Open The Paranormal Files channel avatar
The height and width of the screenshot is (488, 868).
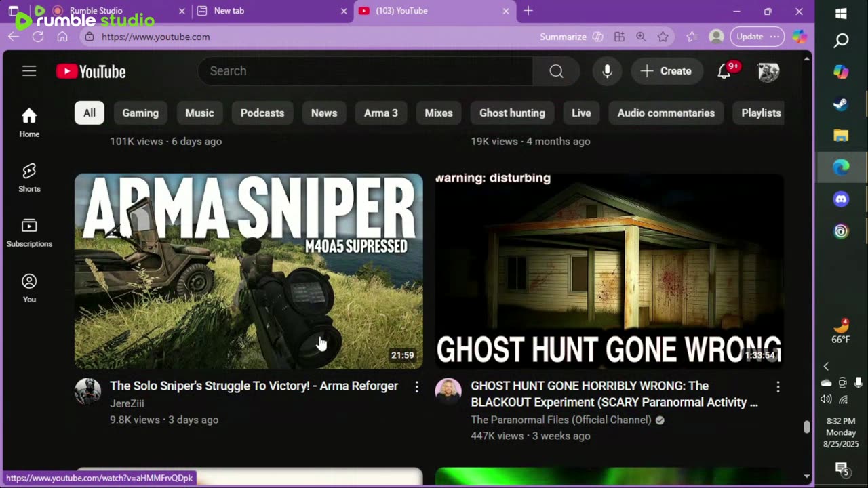click(448, 392)
